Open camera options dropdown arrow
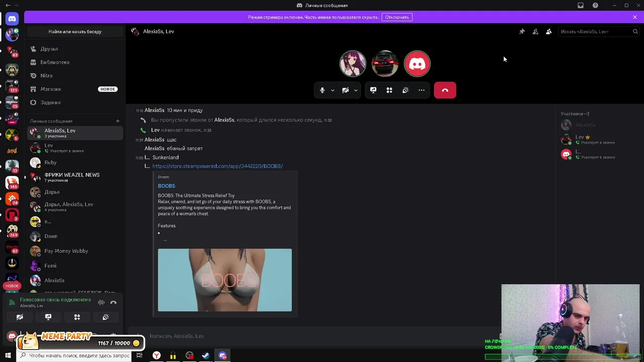 pyautogui.click(x=356, y=90)
